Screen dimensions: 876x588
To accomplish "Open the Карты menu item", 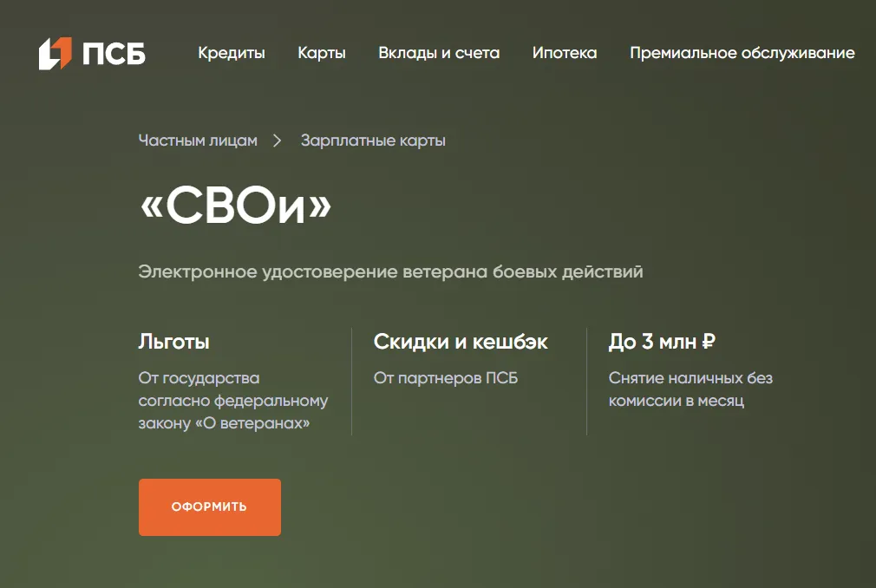I will (x=321, y=53).
